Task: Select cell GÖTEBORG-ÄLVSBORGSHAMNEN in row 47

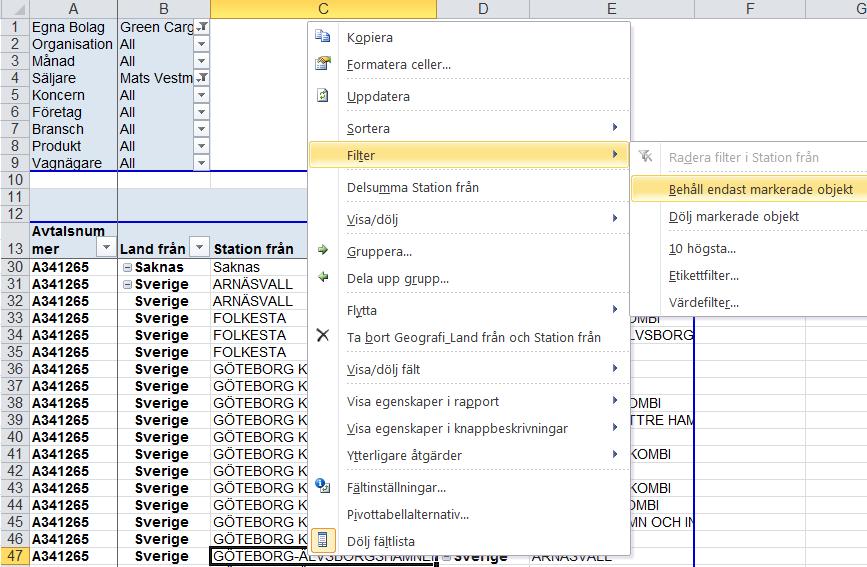Action: coord(323,556)
